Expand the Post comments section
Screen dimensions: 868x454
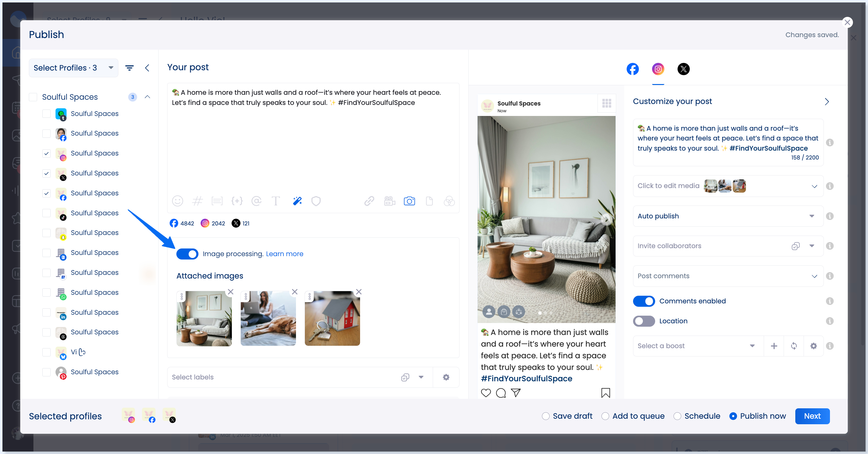[728, 276]
